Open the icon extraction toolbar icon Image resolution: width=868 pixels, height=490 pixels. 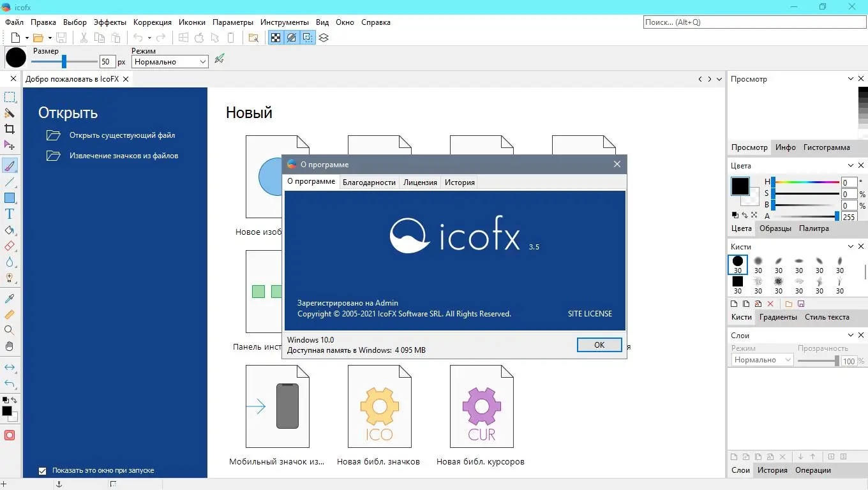coord(253,38)
